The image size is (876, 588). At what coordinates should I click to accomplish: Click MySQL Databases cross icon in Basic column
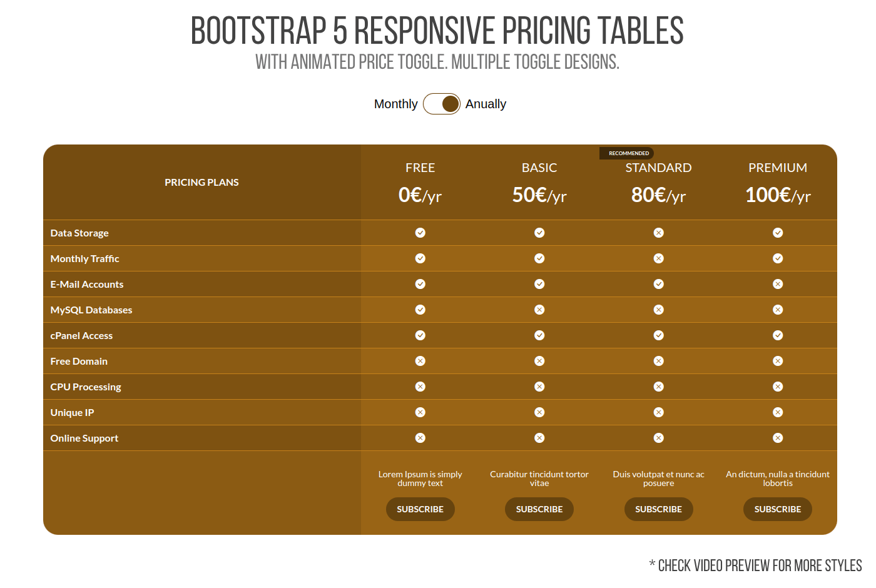539,310
